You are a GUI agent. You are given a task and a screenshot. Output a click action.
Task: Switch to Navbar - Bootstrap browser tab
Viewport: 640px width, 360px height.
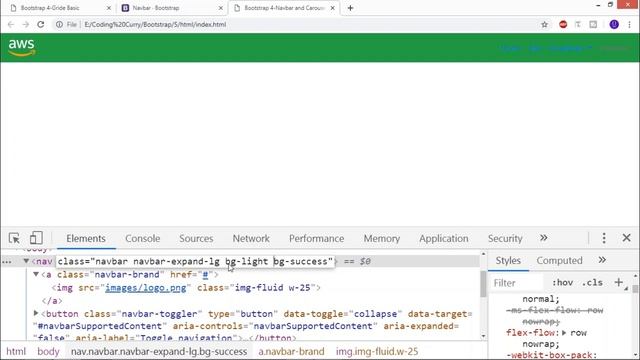pos(171,8)
